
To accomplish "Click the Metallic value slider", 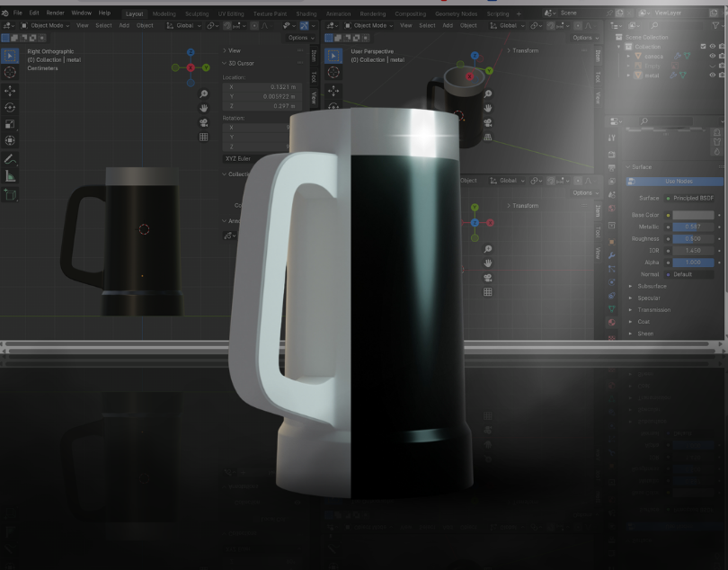I will 695,227.
